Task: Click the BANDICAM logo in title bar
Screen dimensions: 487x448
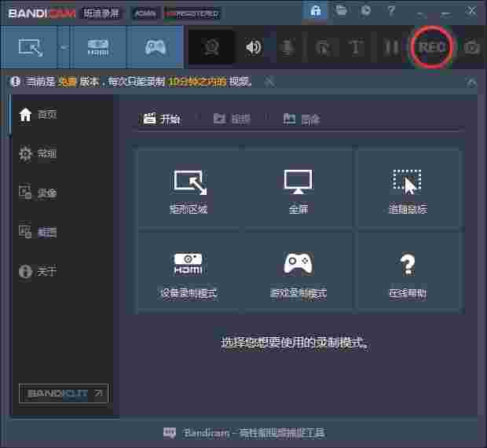Action: coord(42,13)
